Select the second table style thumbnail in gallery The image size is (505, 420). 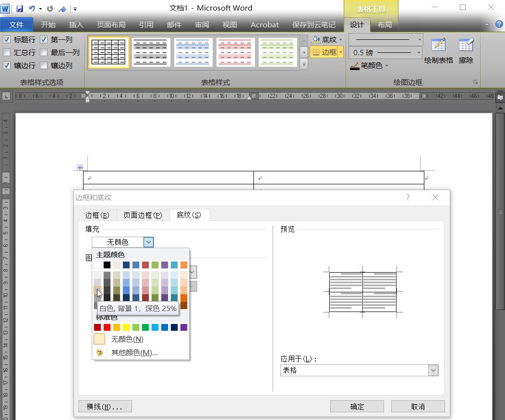tap(151, 53)
